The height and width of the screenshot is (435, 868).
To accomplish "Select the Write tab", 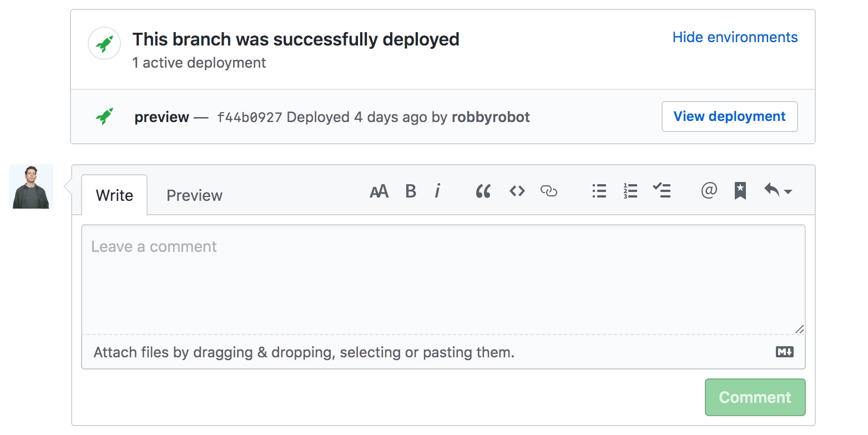I will [x=114, y=195].
